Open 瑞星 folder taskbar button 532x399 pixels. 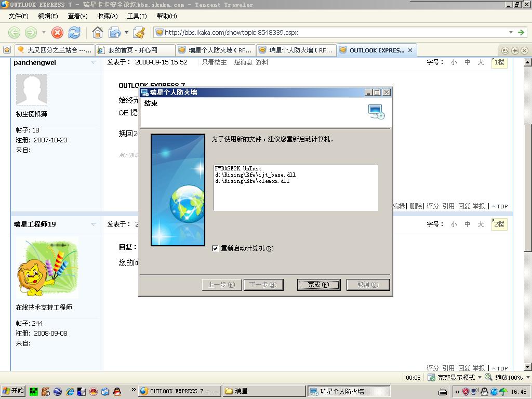tap(264, 391)
